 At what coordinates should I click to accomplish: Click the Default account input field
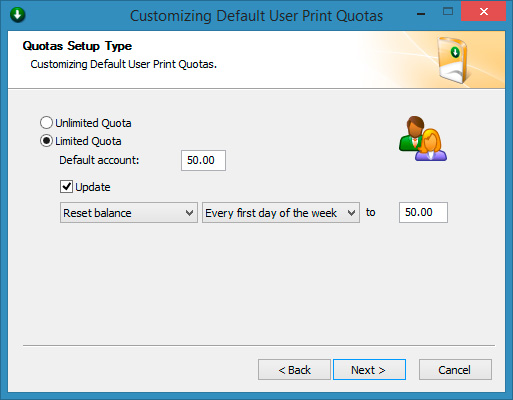point(203,160)
